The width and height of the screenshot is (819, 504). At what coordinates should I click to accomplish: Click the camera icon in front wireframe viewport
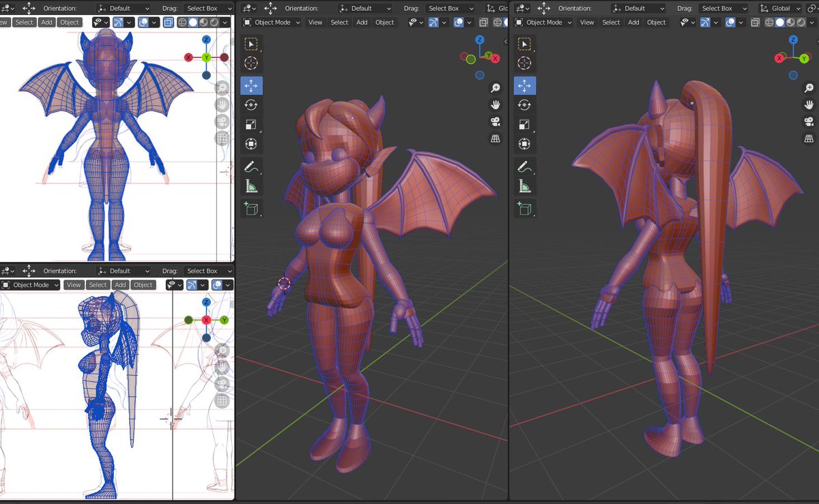tap(222, 122)
